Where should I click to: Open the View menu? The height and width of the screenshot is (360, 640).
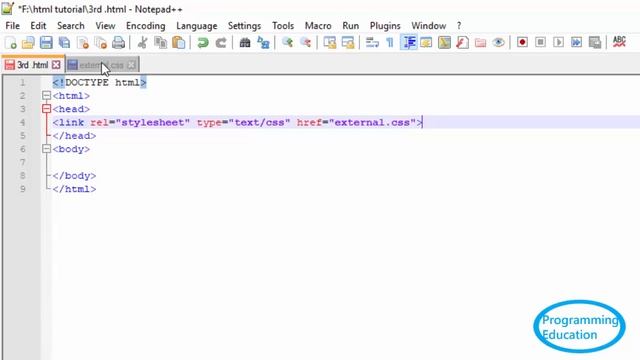coord(105,26)
